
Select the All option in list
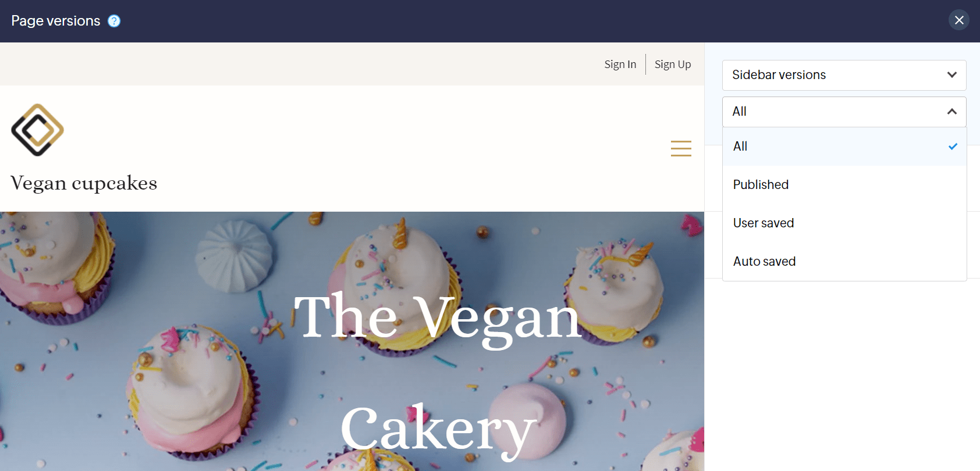tap(844, 147)
